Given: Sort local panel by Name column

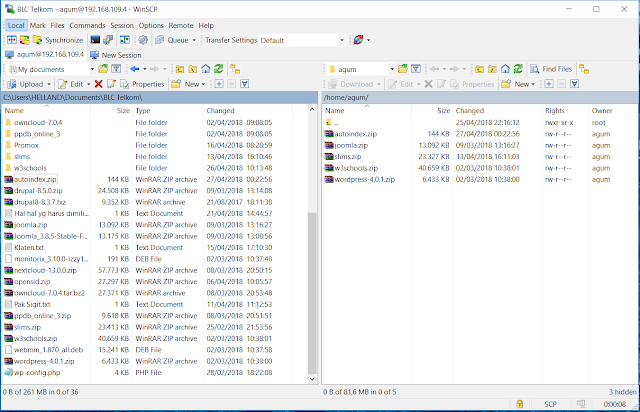Looking at the screenshot, I should pos(47,111).
